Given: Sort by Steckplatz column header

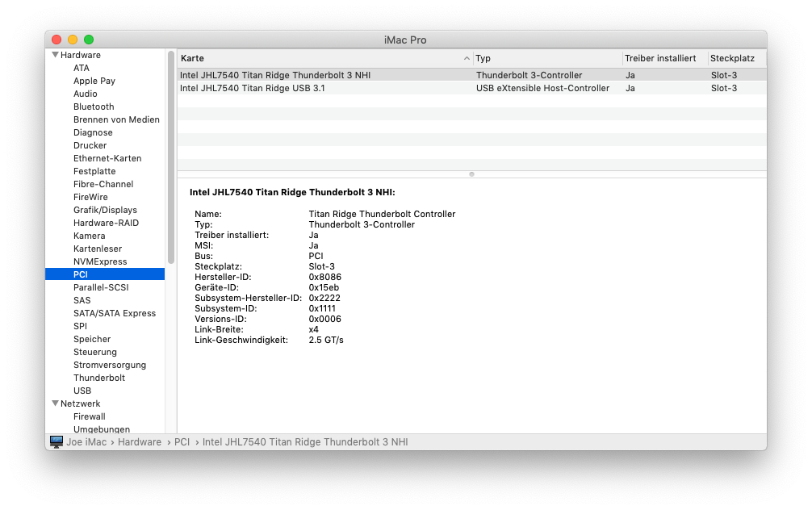Looking at the screenshot, I should (x=737, y=59).
